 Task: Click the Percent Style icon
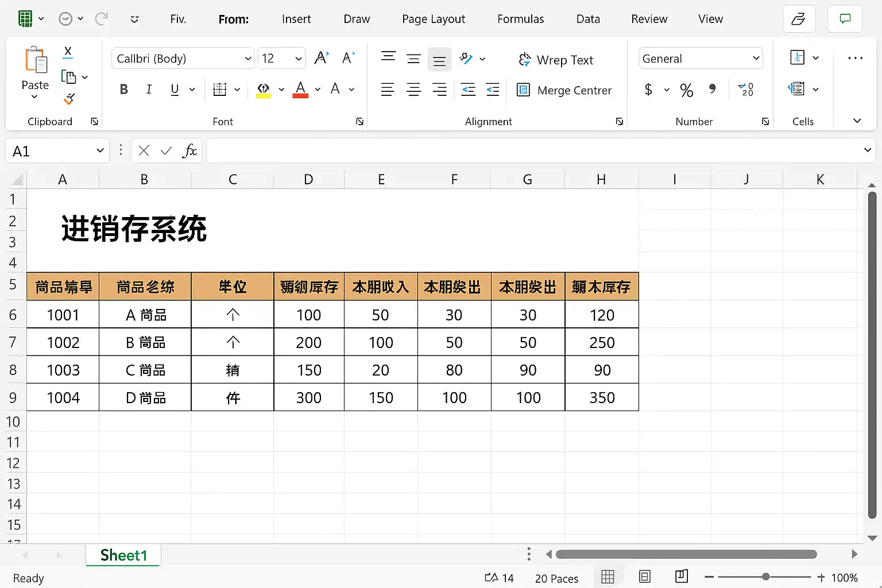point(686,90)
